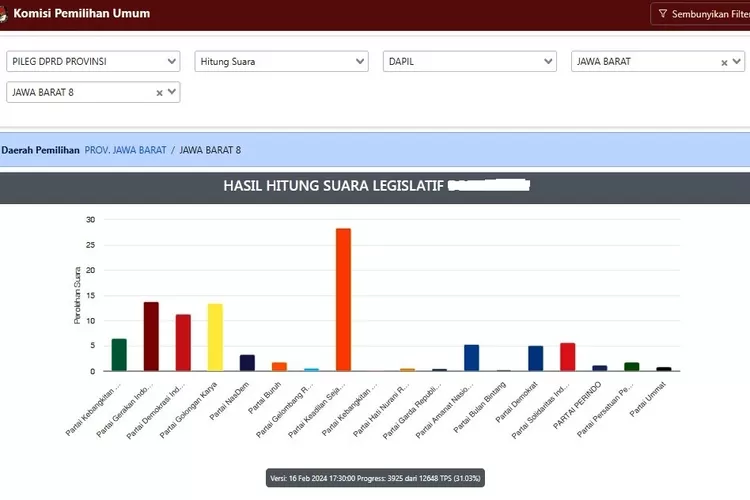Viewport: 750px width, 500px height.
Task: Open the PILEG DPRD PROVINSI dropdown
Action: pyautogui.click(x=93, y=61)
